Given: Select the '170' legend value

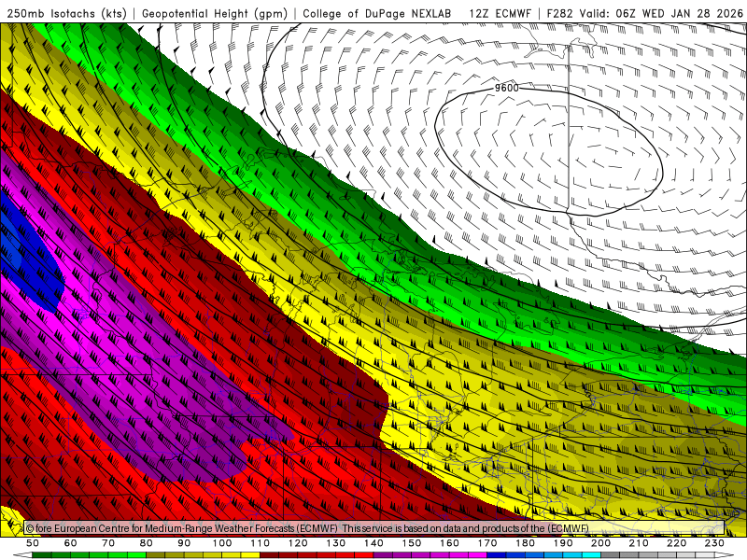Looking at the screenshot, I should pyautogui.click(x=487, y=543).
